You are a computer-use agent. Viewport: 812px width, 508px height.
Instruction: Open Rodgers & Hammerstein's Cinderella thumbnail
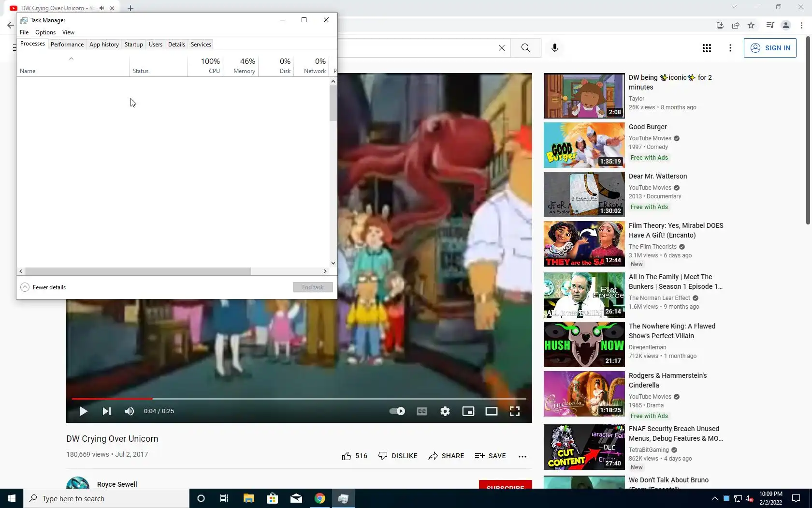tap(584, 394)
